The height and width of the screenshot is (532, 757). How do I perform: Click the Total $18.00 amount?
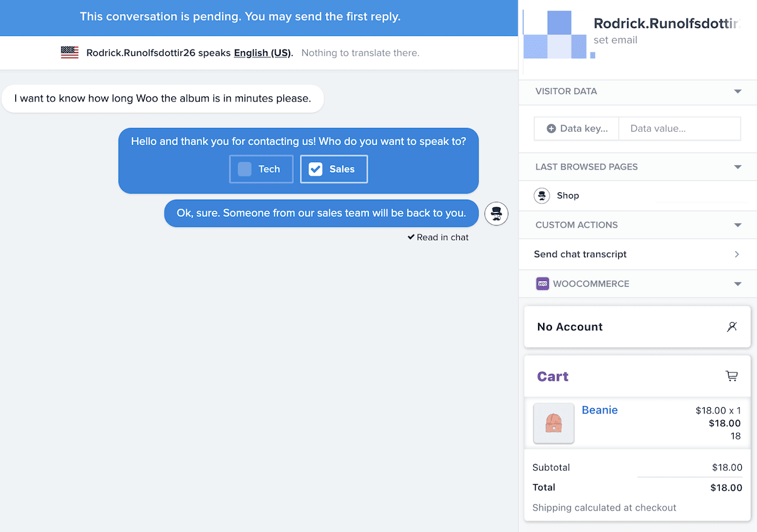[x=727, y=487]
